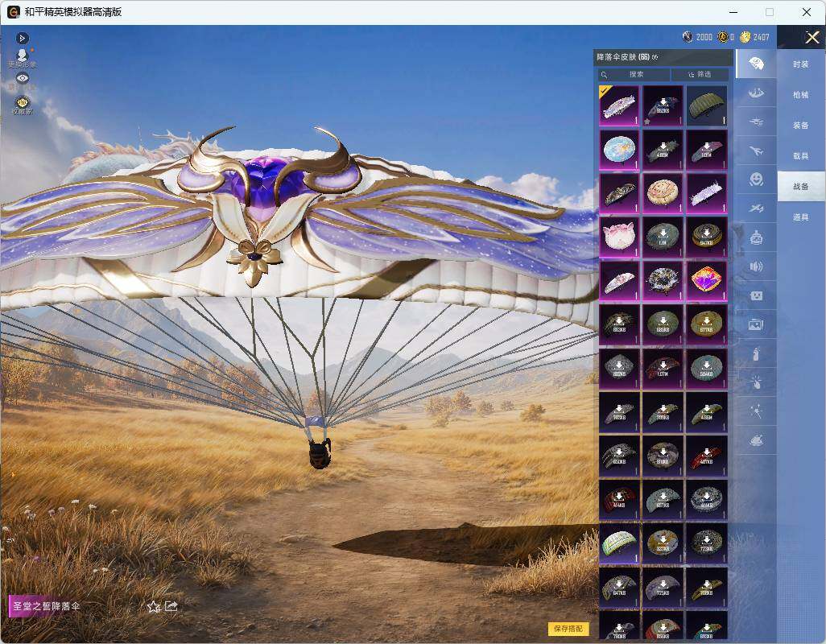Select the green and white striped parachute
The height and width of the screenshot is (644, 826).
tap(619, 543)
